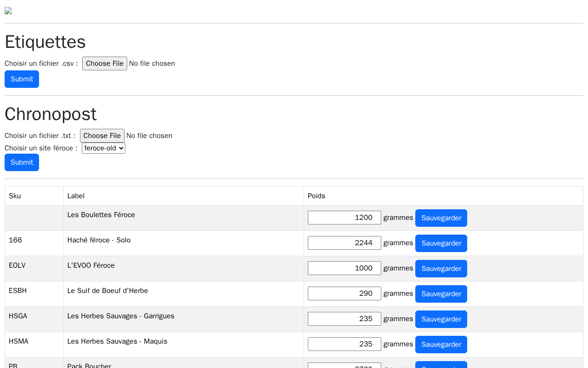Viewport: 588px width, 368px height.
Task: Edit weight for Haché féroce - Solo
Action: 345,243
